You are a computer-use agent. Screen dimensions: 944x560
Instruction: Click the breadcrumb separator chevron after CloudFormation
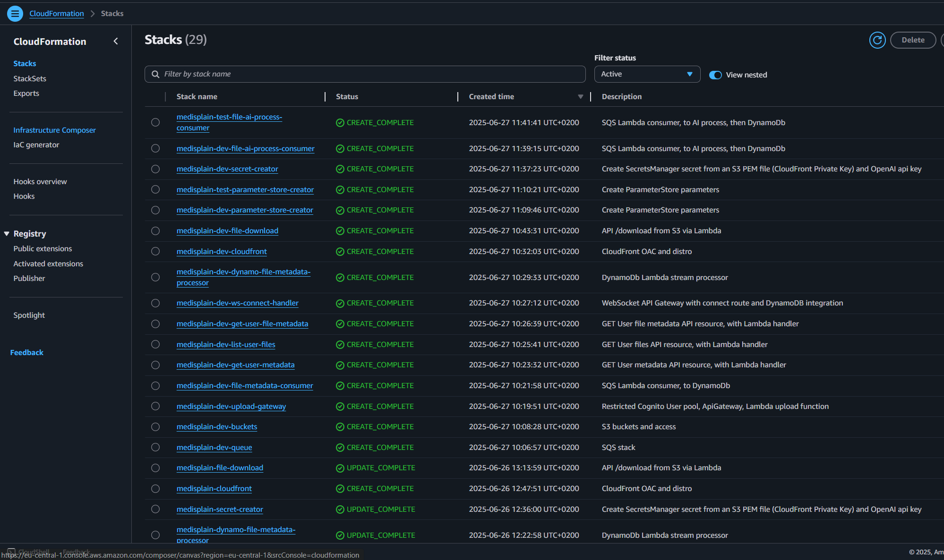[x=93, y=14]
